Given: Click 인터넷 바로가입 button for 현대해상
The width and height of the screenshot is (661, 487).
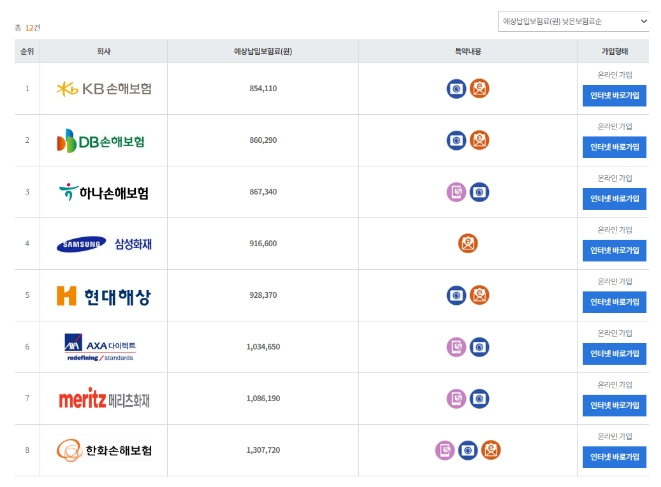Looking at the screenshot, I should click(x=614, y=302).
